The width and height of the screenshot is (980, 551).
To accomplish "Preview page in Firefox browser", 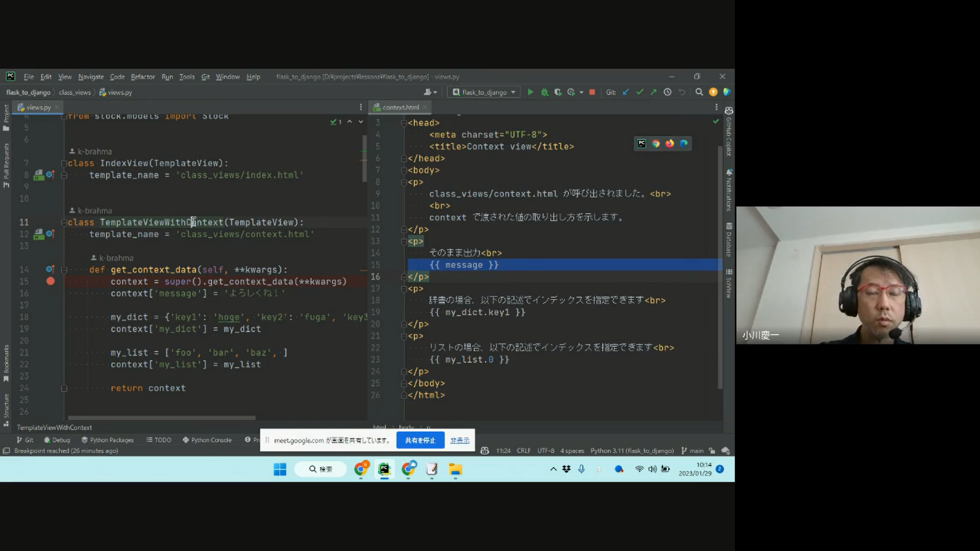I will pyautogui.click(x=670, y=144).
